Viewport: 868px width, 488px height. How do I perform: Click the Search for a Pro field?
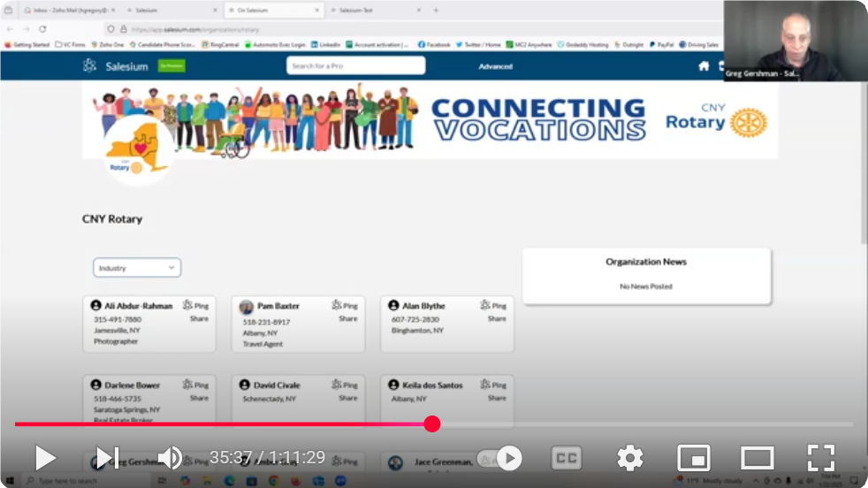coord(356,66)
